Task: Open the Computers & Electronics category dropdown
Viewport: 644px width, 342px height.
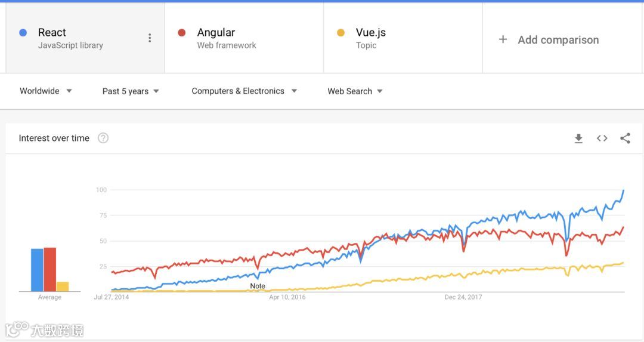Action: click(244, 91)
